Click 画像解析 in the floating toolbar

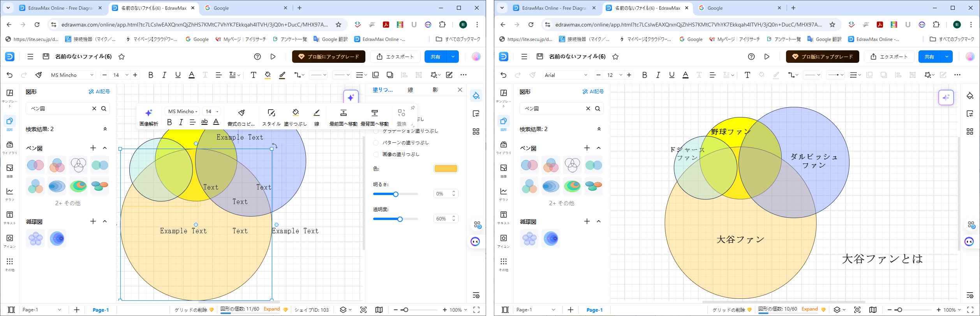pos(149,117)
